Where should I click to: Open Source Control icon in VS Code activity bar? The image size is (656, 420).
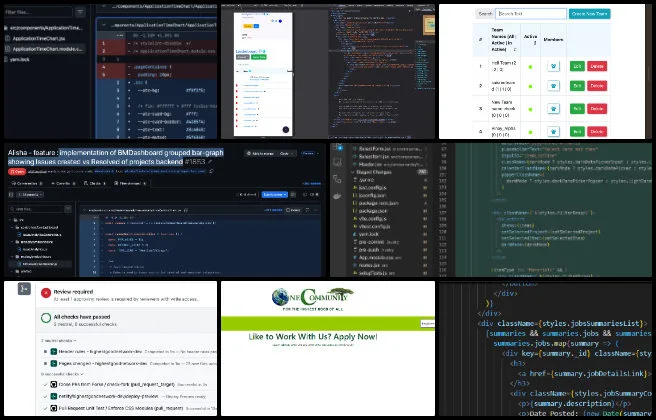[337, 179]
